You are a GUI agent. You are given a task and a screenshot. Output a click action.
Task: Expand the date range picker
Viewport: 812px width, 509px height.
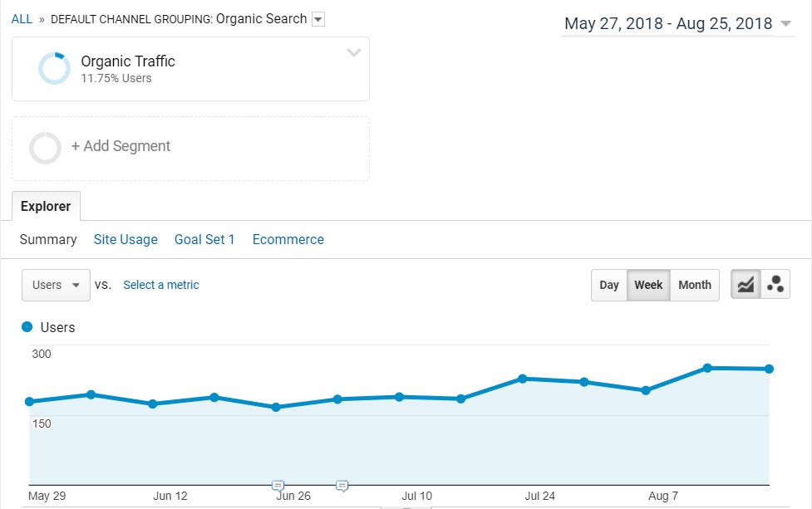(x=785, y=23)
